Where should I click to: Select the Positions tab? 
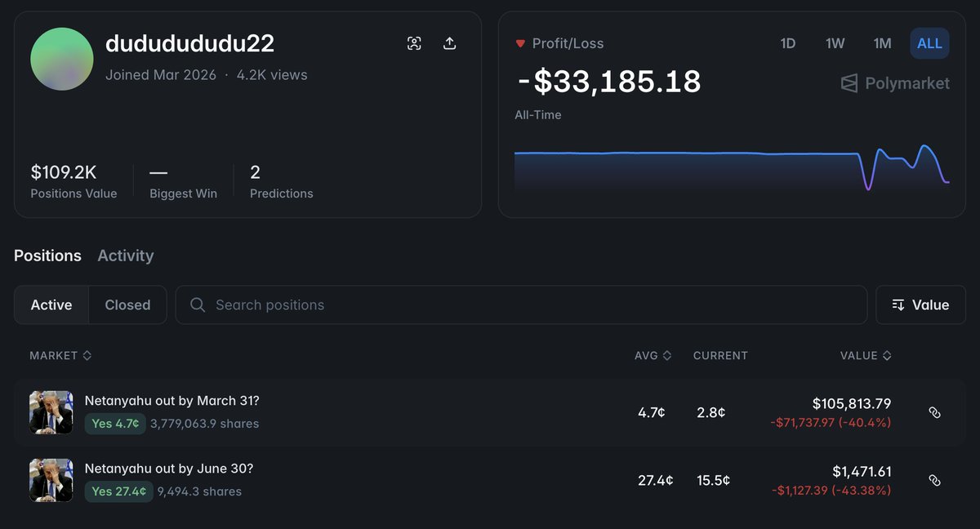47,256
